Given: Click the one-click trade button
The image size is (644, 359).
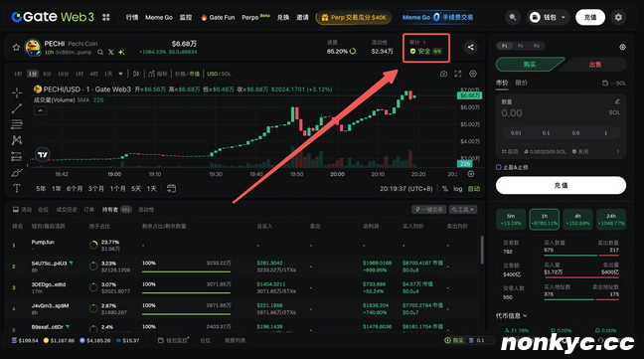Looking at the screenshot, I should click(429, 210).
